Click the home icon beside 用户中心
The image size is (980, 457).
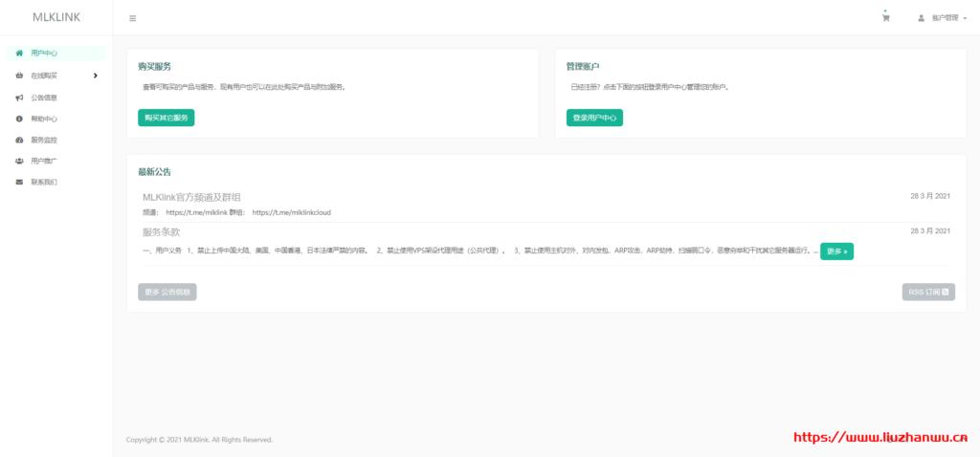pyautogui.click(x=19, y=54)
